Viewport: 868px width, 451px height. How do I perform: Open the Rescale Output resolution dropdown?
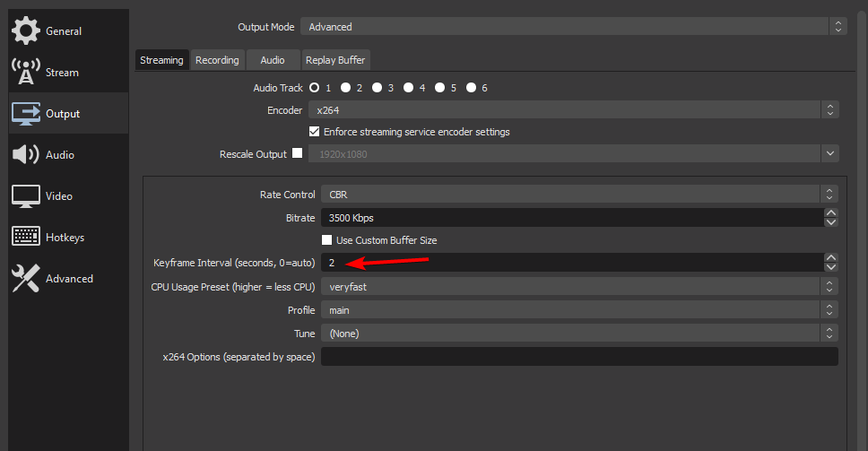coord(574,154)
